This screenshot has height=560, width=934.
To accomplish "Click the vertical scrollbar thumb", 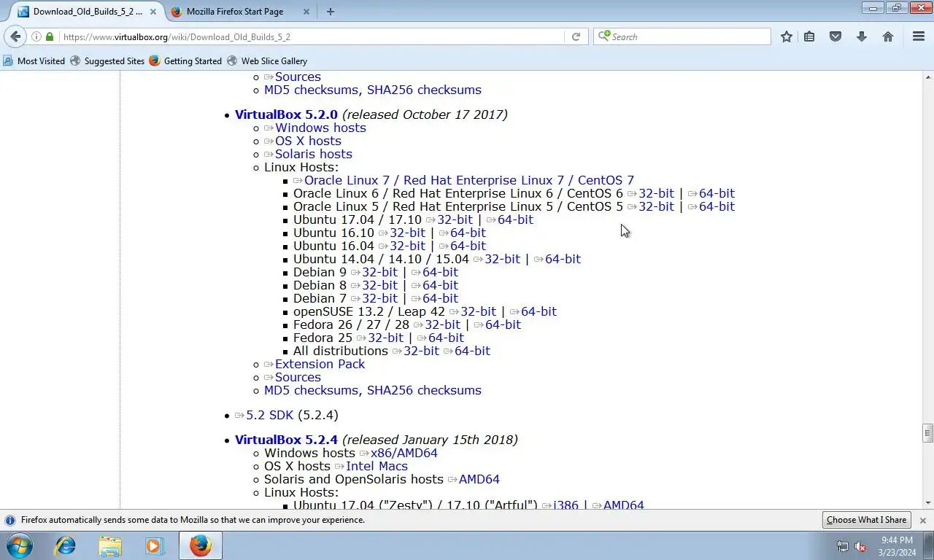I will [928, 433].
